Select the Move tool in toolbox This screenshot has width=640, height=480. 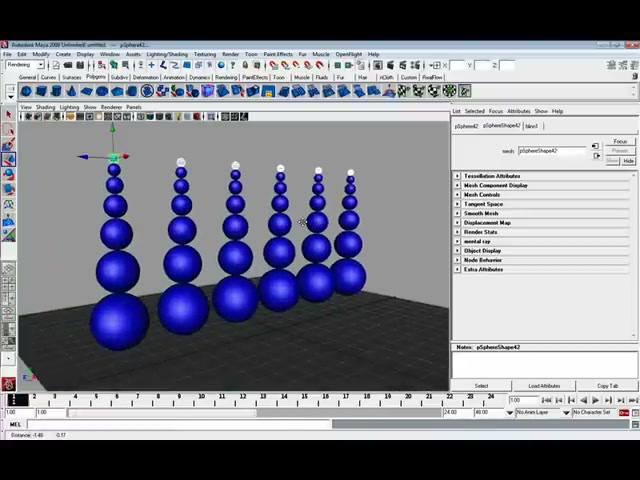pos(9,159)
